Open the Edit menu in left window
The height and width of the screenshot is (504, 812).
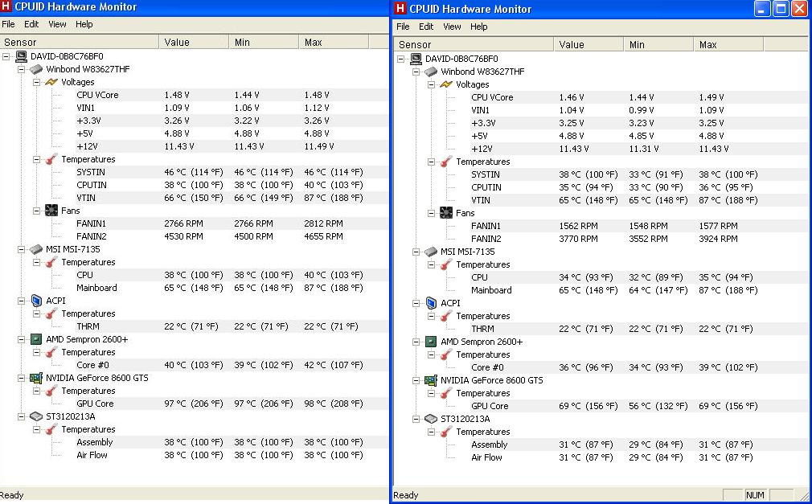pos(31,24)
